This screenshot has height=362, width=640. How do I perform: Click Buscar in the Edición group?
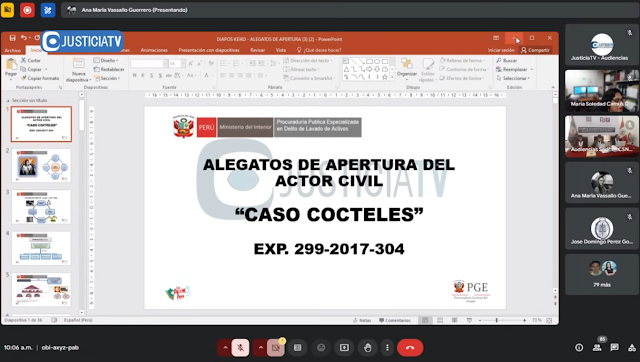[x=507, y=60]
